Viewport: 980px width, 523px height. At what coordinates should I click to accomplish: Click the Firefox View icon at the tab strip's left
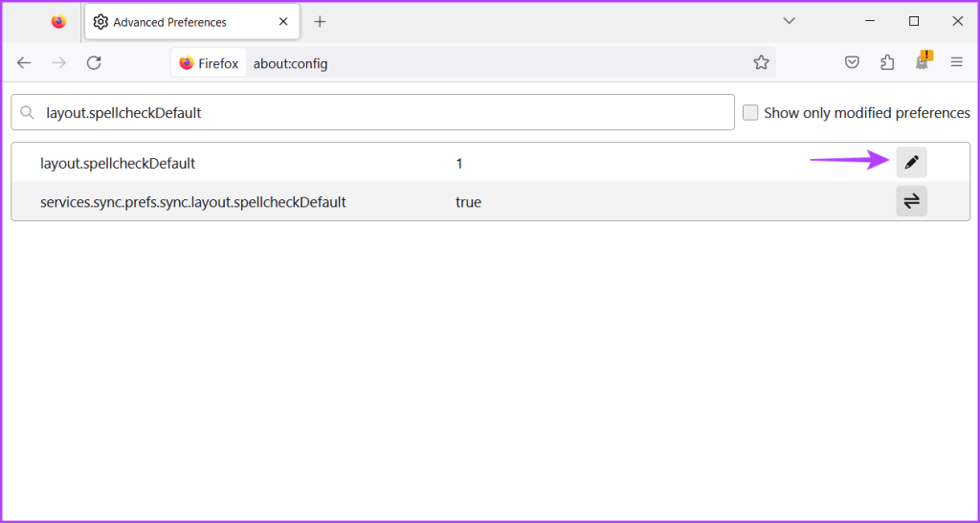(x=58, y=22)
